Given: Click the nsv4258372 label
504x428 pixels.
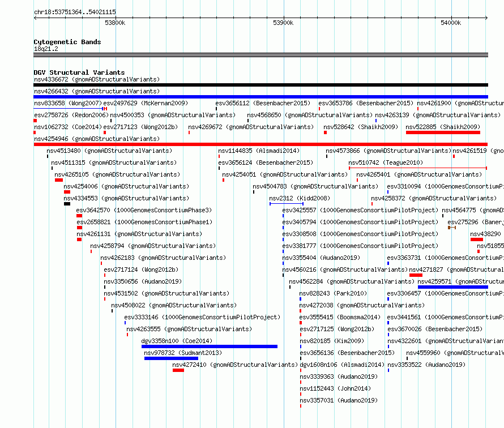Looking at the screenshot, I should click(x=434, y=198).
